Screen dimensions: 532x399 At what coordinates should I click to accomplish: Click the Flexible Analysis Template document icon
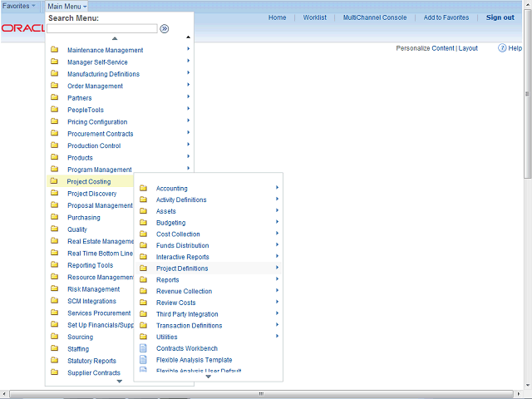pyautogui.click(x=143, y=360)
